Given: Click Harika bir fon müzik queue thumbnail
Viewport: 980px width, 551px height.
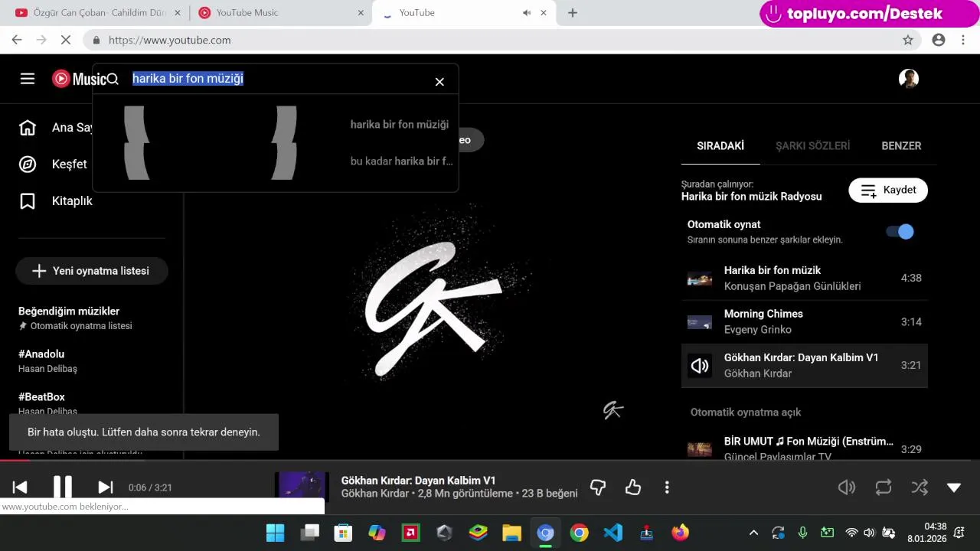Looking at the screenshot, I should click(700, 278).
